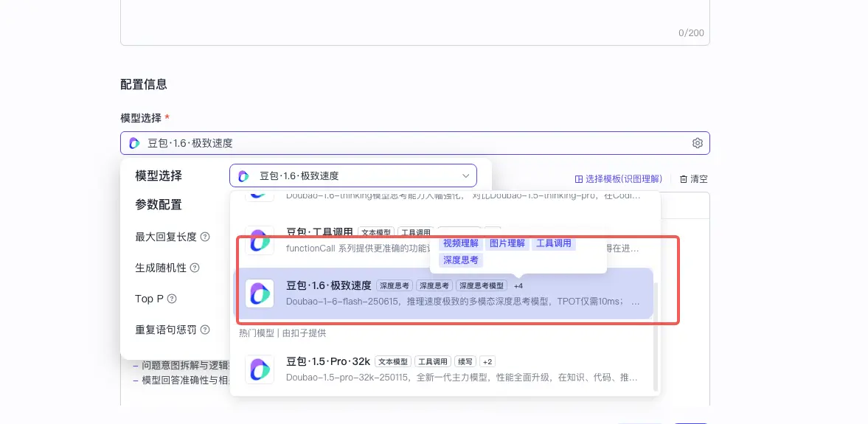The width and height of the screenshot is (868, 424).
Task: Expand the popup 模型选择 dropdown chevron
Action: [465, 176]
